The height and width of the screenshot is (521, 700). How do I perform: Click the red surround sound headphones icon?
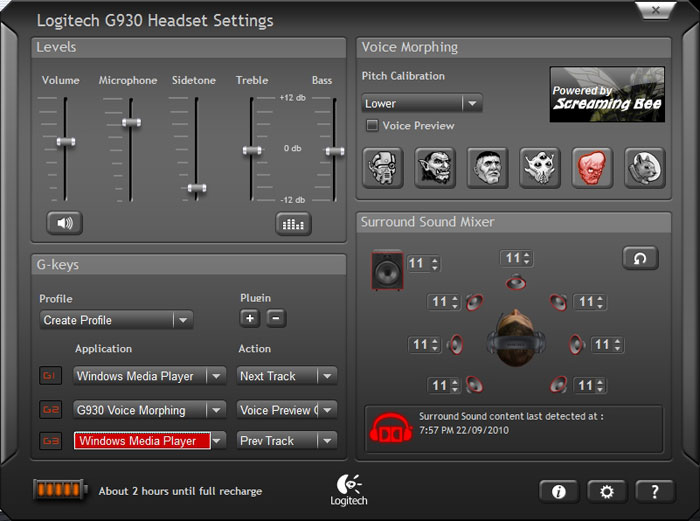[x=391, y=428]
